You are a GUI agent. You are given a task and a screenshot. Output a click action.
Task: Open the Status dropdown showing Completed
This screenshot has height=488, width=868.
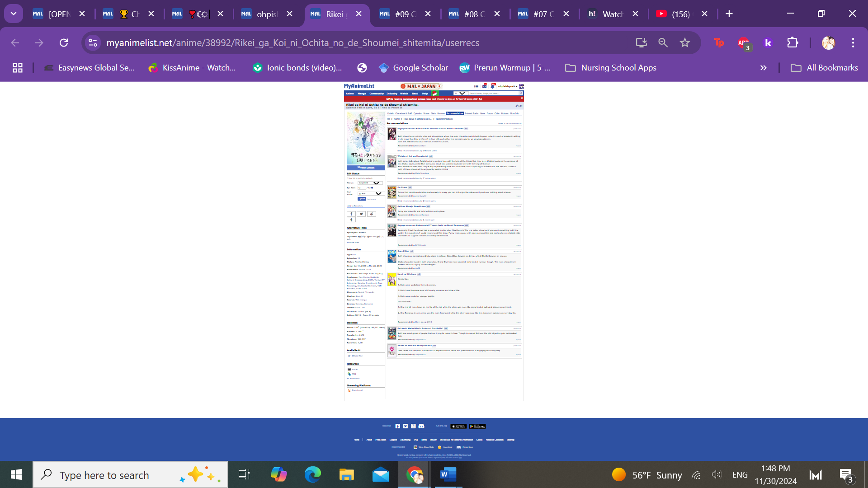tap(370, 183)
